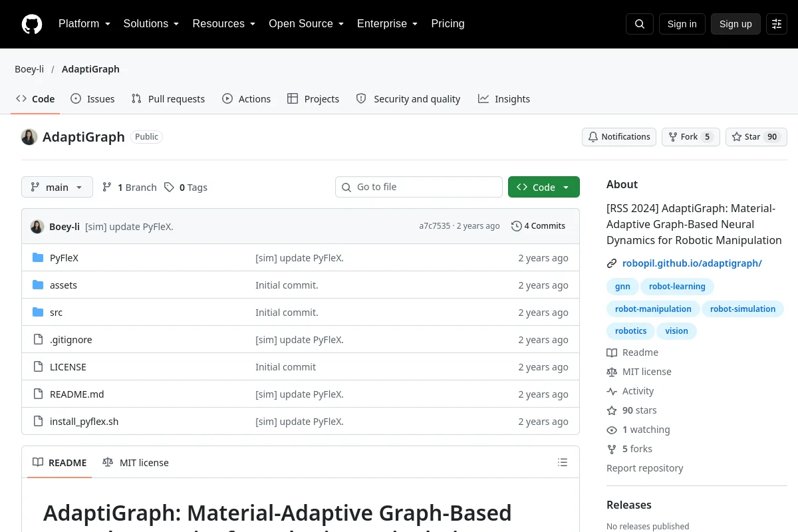Image resolution: width=798 pixels, height=532 pixels.
Task: Click the Go to file search field
Action: coord(419,188)
